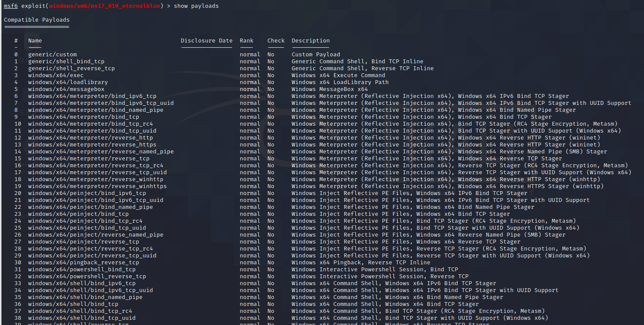Click 'Windows Interactive Powershell Session, Reverse TCP' description
The image size is (644, 325).
click(380, 276)
